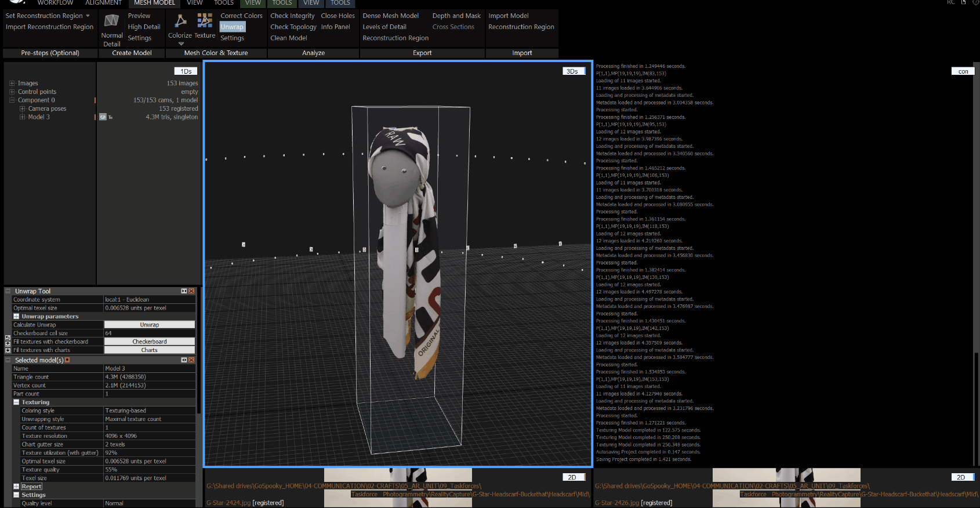Click the RC label in top-right corner
Screen dimensions: 980x508
(x=950, y=2)
